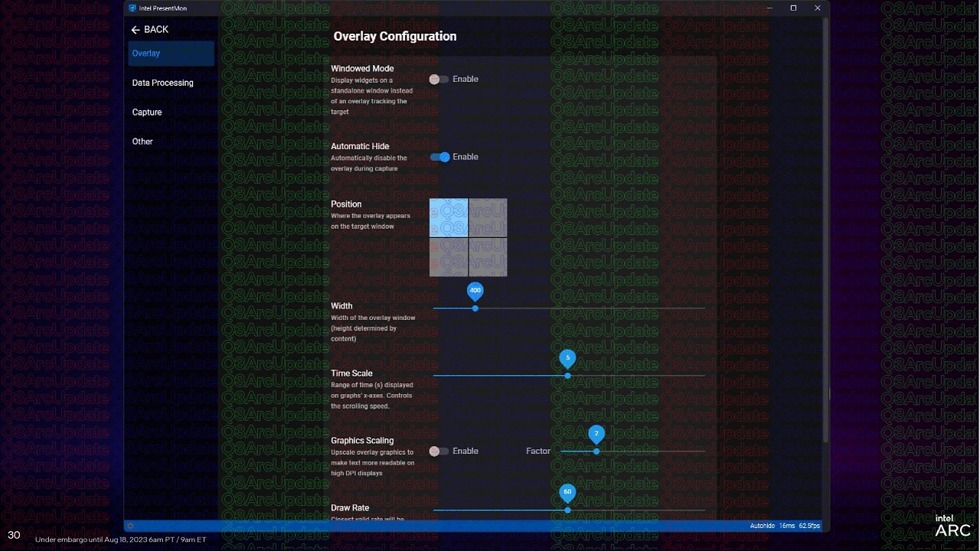Select bottom-right overlay position square

pyautogui.click(x=488, y=257)
